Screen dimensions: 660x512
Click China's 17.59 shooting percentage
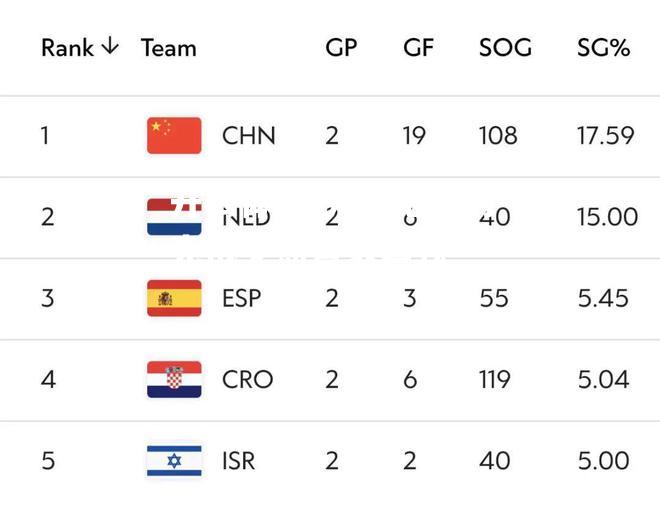click(606, 136)
